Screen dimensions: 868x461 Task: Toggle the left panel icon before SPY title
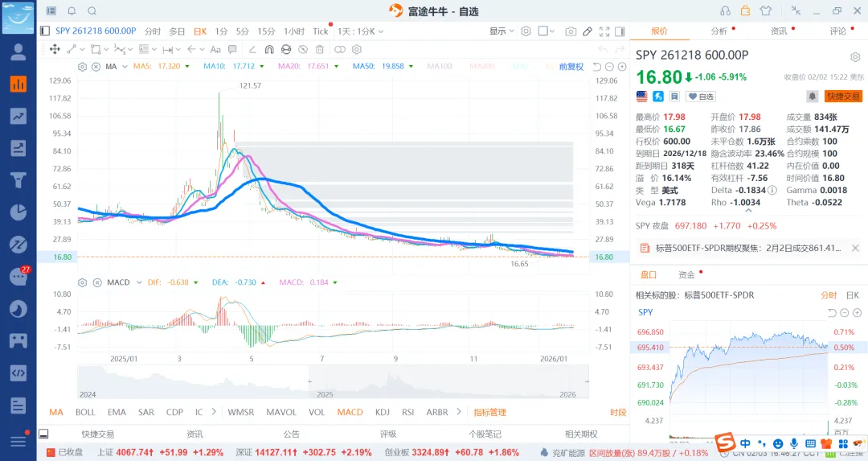45,31
